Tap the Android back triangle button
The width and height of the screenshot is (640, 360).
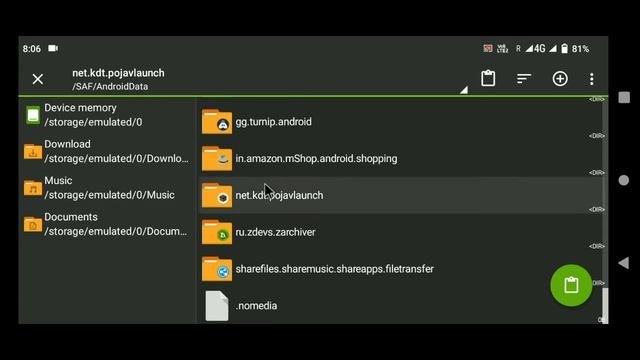click(x=623, y=263)
